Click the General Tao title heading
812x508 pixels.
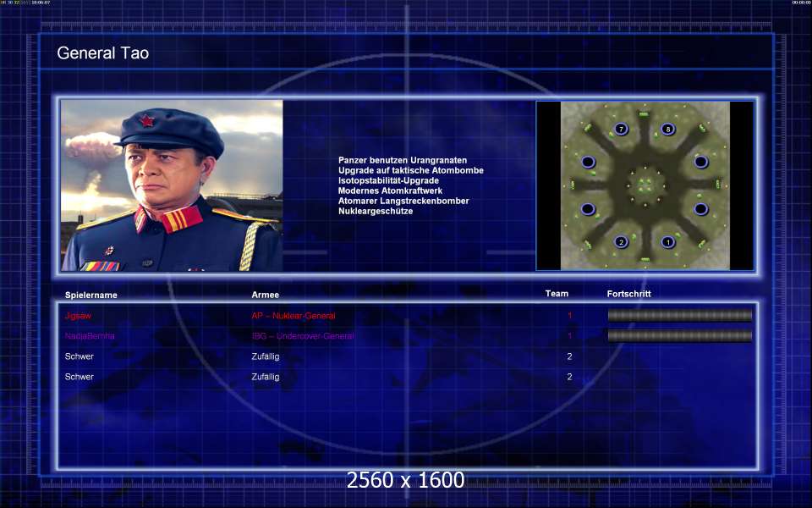(x=102, y=53)
